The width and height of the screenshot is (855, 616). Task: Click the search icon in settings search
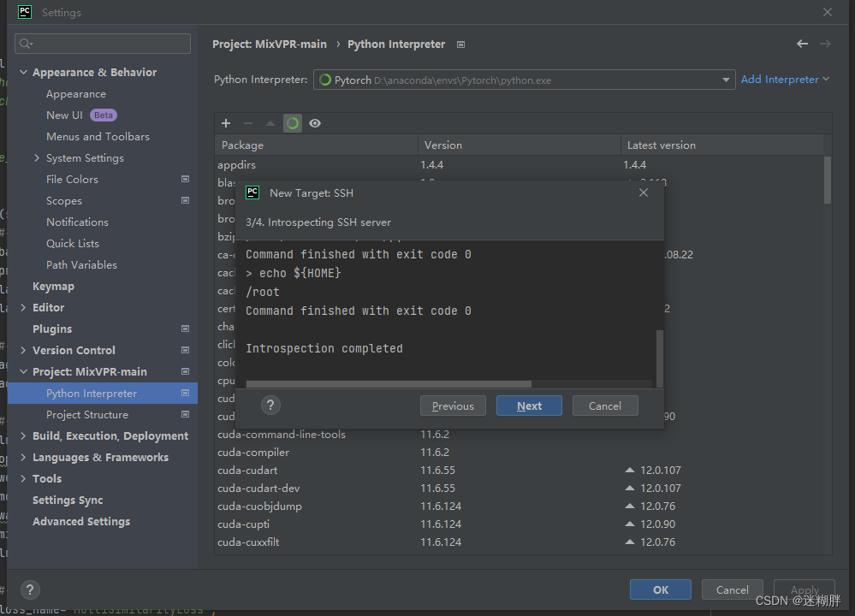(26, 44)
